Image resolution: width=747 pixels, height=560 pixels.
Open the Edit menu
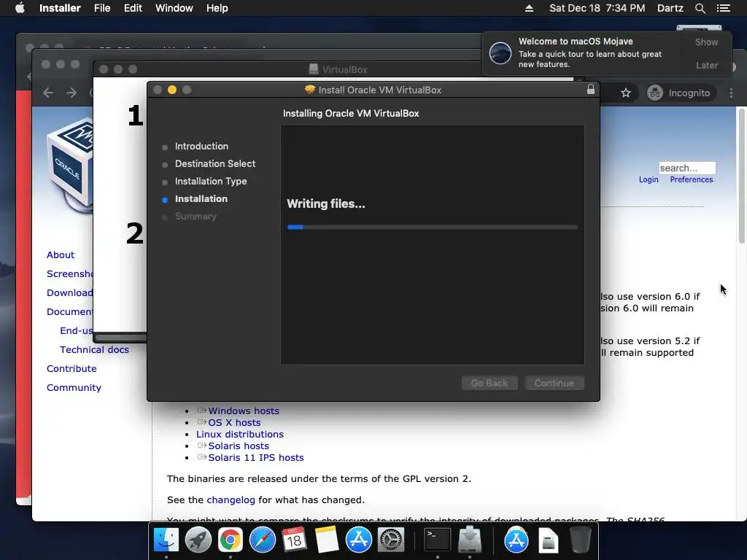(x=133, y=8)
